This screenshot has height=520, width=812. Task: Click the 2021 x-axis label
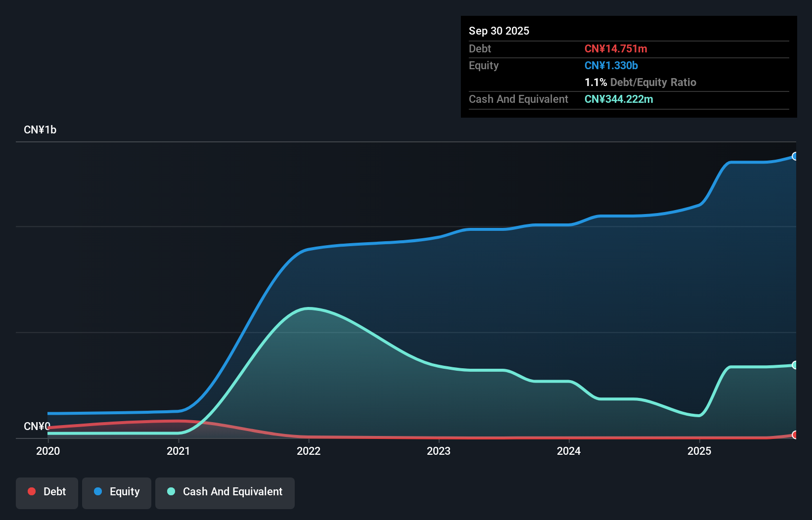(179, 451)
